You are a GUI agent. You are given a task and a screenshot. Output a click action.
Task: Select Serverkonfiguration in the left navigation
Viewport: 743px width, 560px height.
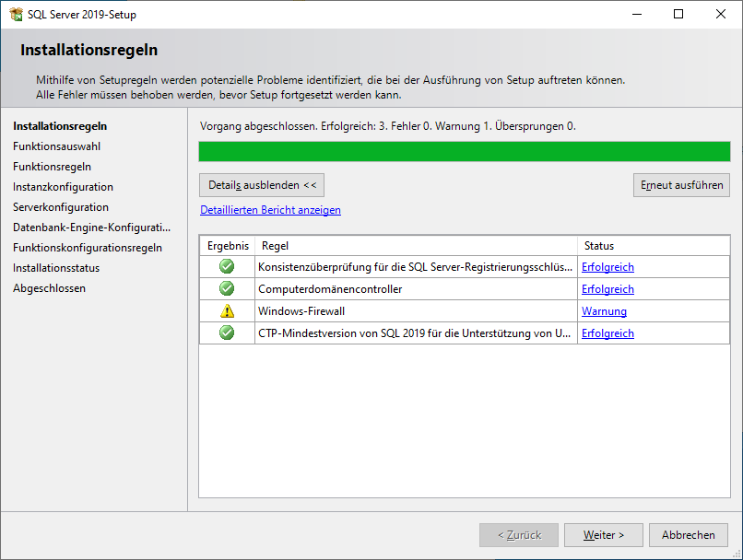61,207
